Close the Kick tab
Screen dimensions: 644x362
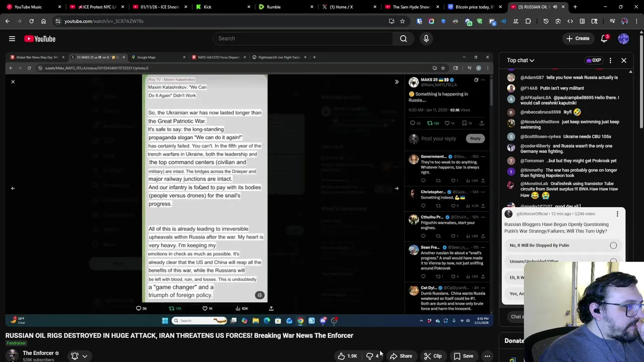tap(249, 7)
